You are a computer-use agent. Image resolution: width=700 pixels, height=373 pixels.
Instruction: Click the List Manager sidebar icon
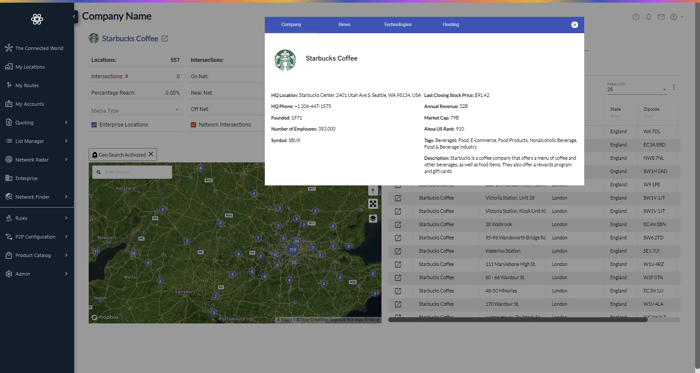(8, 141)
